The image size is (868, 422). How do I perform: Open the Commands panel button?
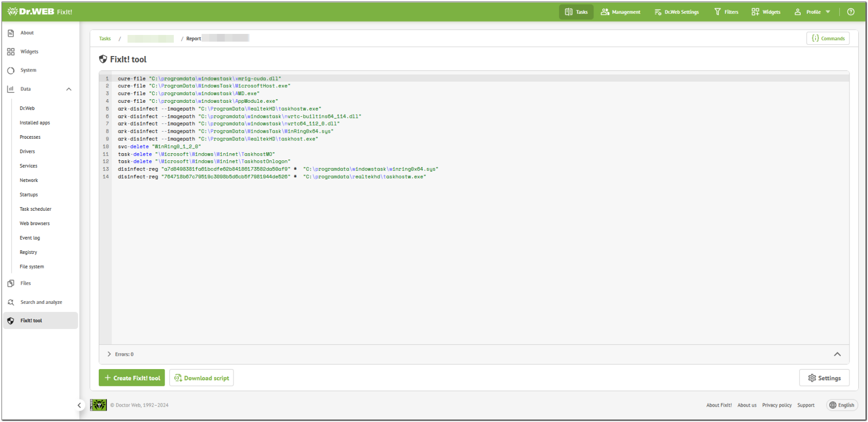(828, 39)
